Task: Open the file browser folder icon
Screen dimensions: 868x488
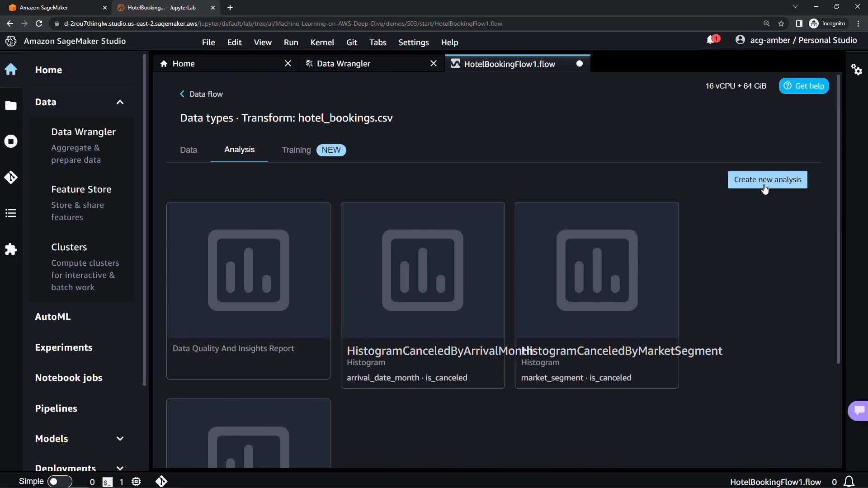Action: tap(11, 105)
